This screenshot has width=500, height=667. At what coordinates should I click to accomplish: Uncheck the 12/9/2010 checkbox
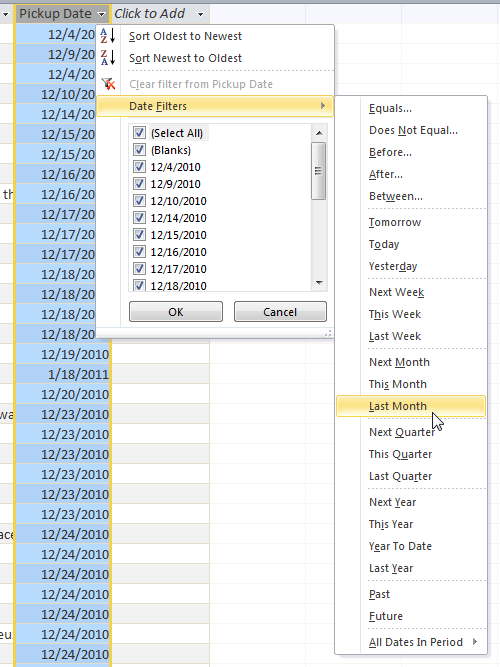coord(139,184)
